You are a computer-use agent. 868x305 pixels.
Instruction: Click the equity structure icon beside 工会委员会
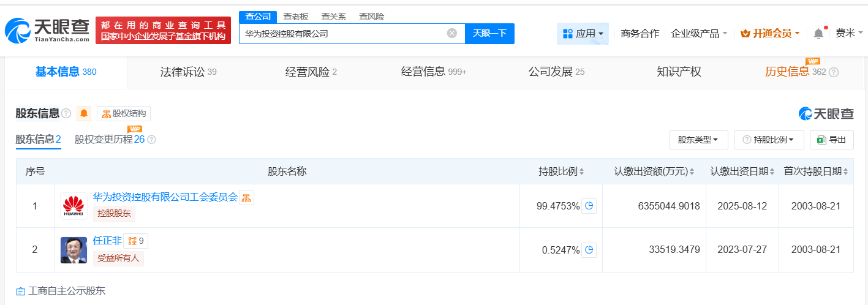(x=246, y=197)
